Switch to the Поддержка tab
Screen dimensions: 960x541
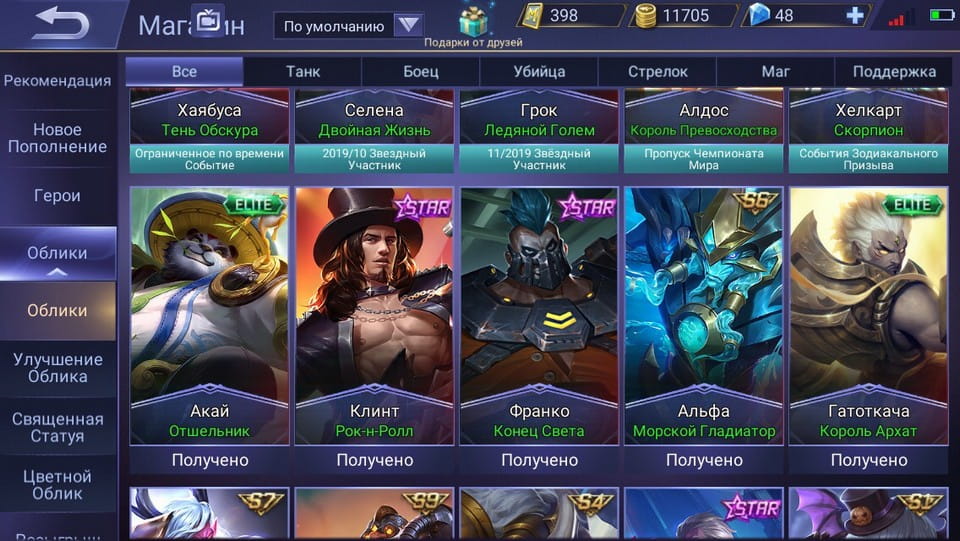(894, 72)
